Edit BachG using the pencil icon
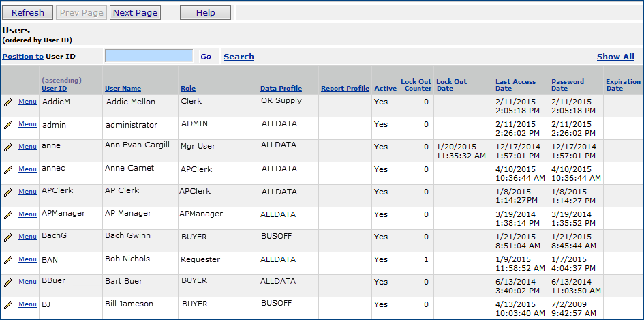Screen dimensions: 644x320 pyautogui.click(x=8, y=237)
